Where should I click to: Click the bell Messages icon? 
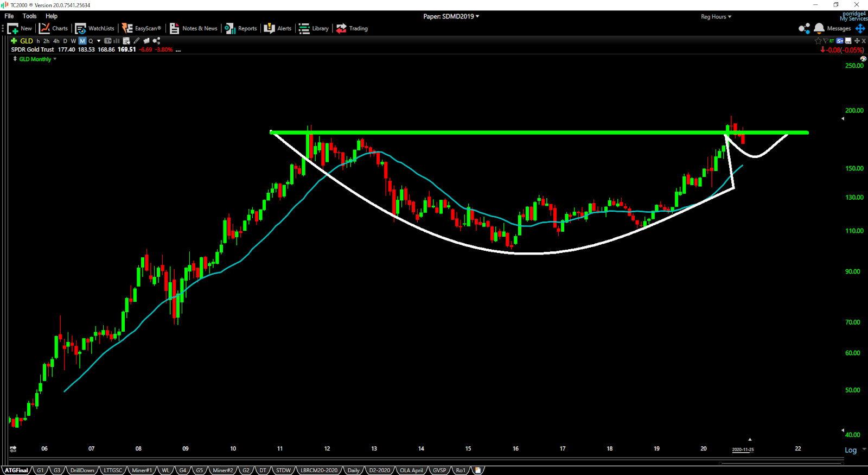click(x=819, y=28)
